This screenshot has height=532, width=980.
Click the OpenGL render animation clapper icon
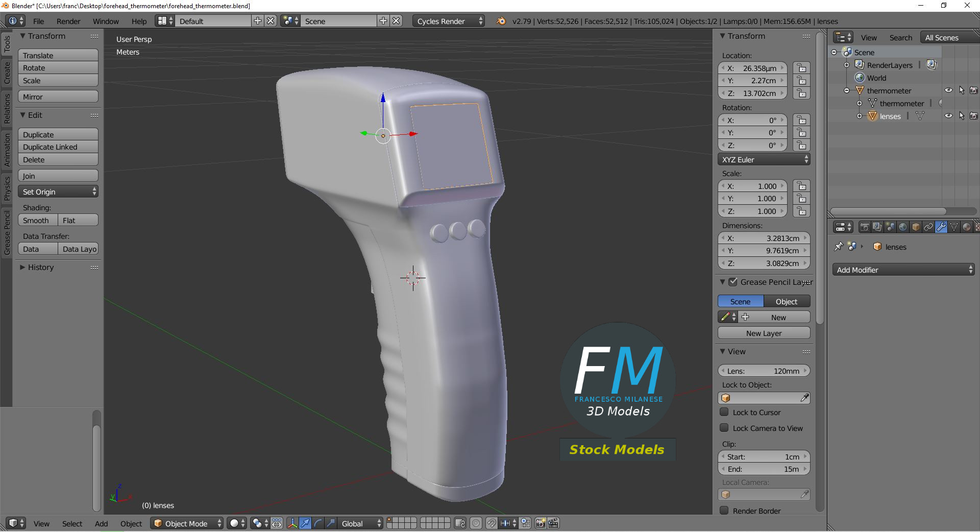click(553, 523)
